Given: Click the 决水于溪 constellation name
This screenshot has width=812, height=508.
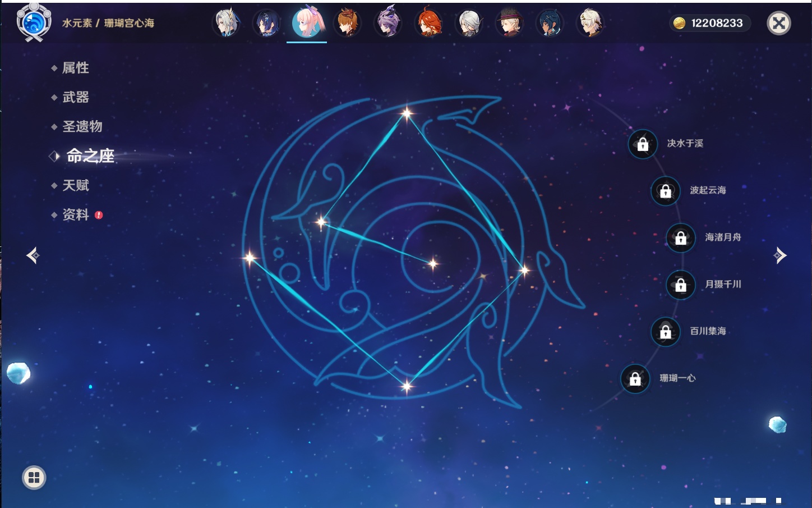Looking at the screenshot, I should tap(685, 144).
